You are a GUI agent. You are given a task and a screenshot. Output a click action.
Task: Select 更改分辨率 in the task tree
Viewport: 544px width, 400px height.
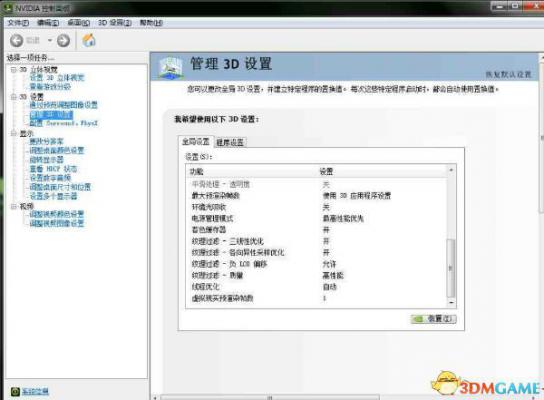click(x=46, y=142)
